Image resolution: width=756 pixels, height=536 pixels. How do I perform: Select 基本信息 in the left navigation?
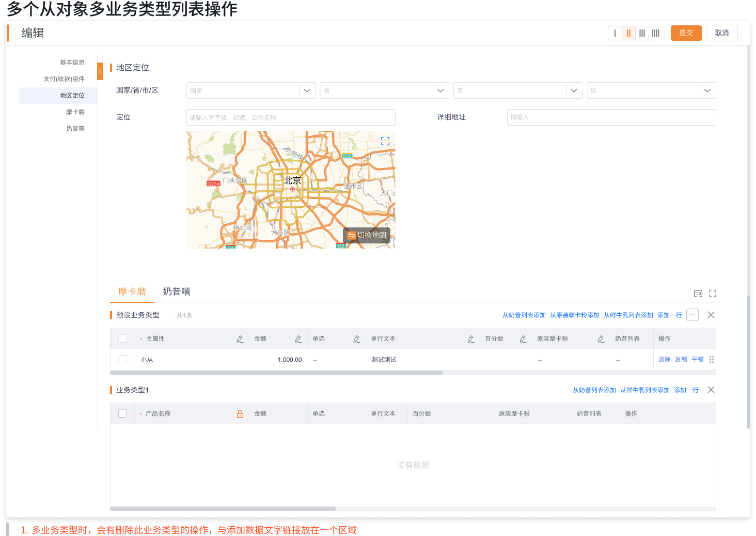click(x=73, y=62)
